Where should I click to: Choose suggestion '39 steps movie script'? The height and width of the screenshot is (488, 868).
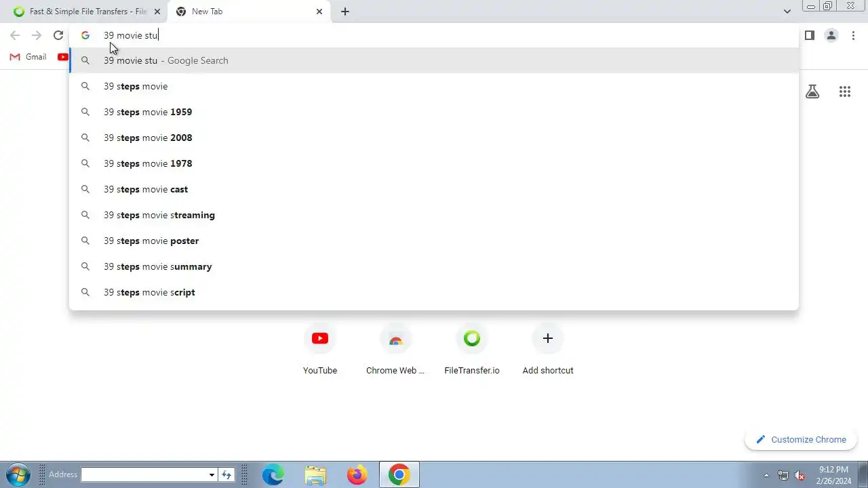434,292
